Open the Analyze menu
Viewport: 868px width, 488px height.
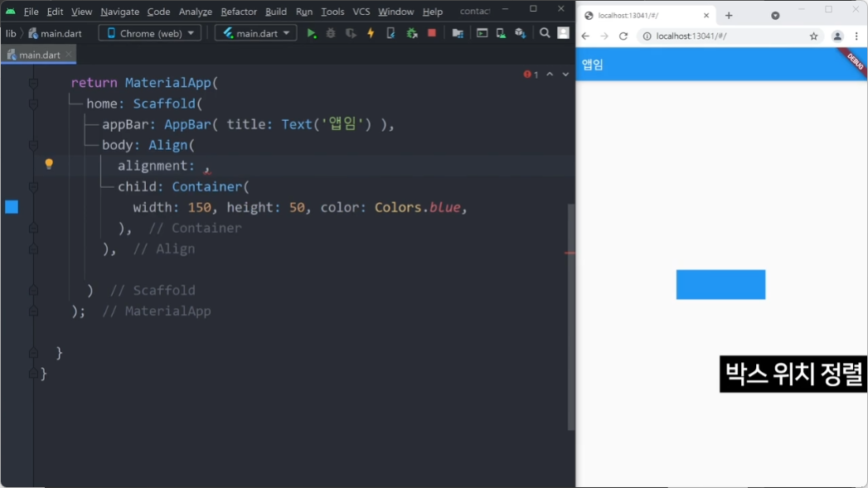click(x=196, y=11)
